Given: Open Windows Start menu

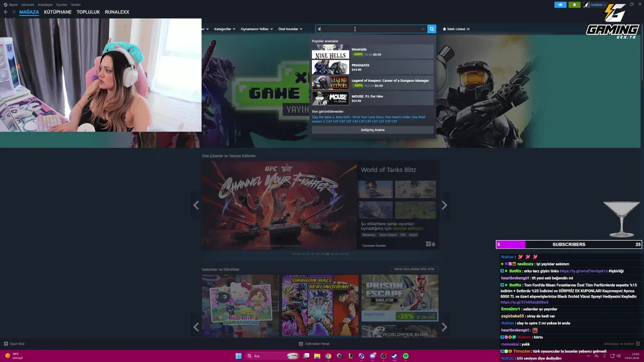Looking at the screenshot, I should (x=238, y=356).
